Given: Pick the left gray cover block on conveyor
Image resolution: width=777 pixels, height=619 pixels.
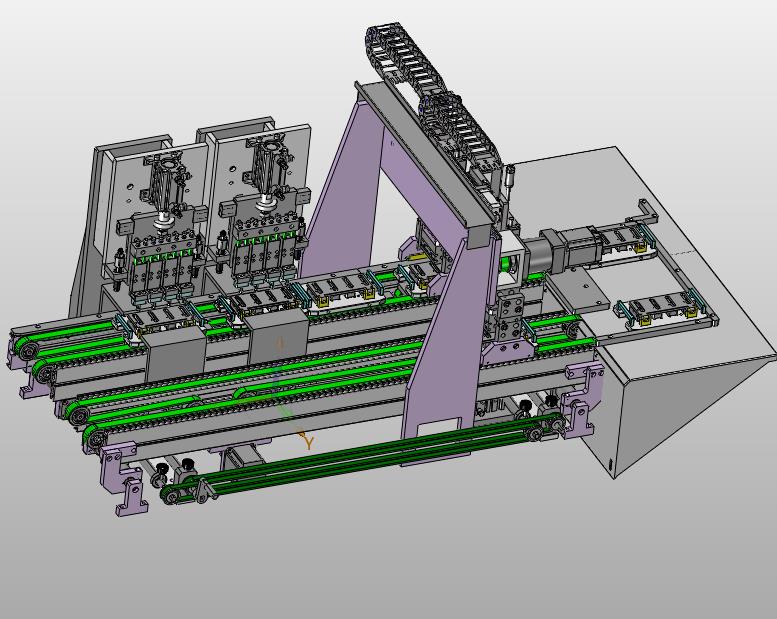Looking at the screenshot, I should 174,353.
